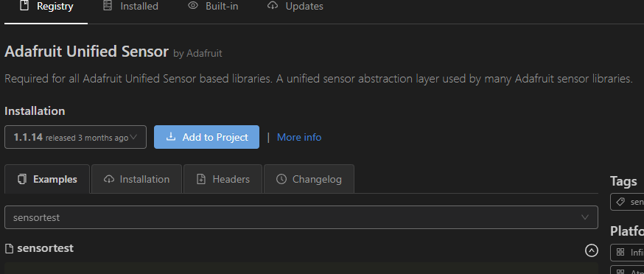Click the Installed tab's drive icon
This screenshot has height=274, width=644.
(108, 6)
